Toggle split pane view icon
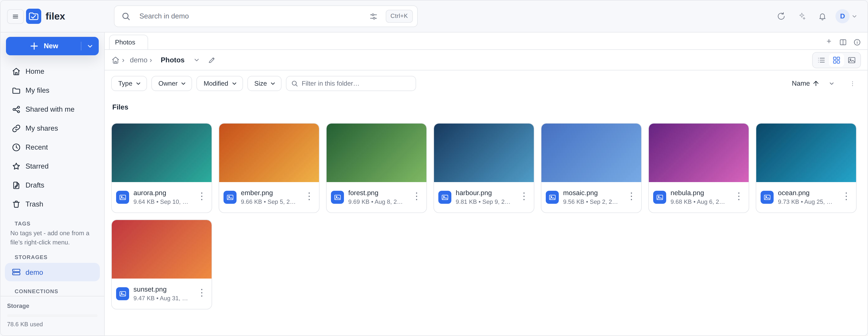The image size is (868, 336). coord(843,42)
